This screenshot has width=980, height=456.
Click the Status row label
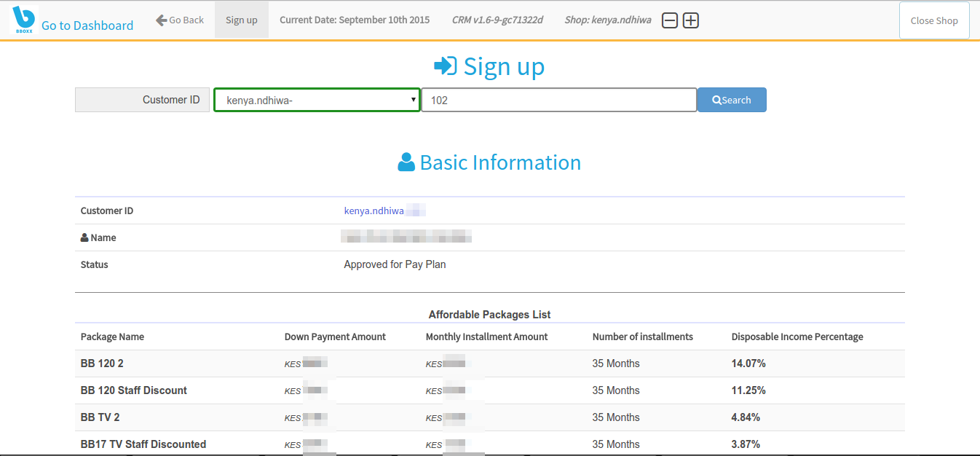[94, 264]
